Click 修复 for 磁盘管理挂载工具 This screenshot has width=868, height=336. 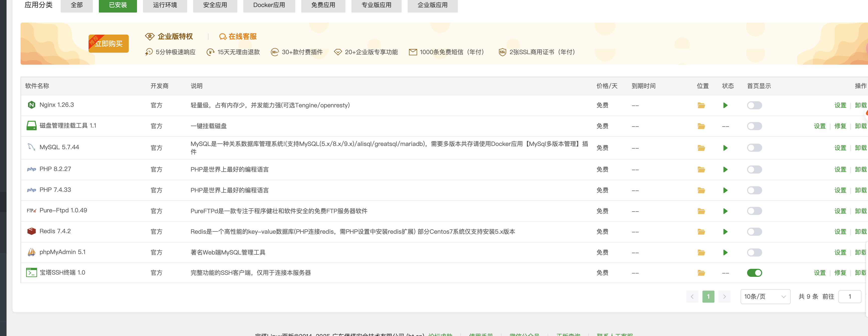click(x=840, y=126)
